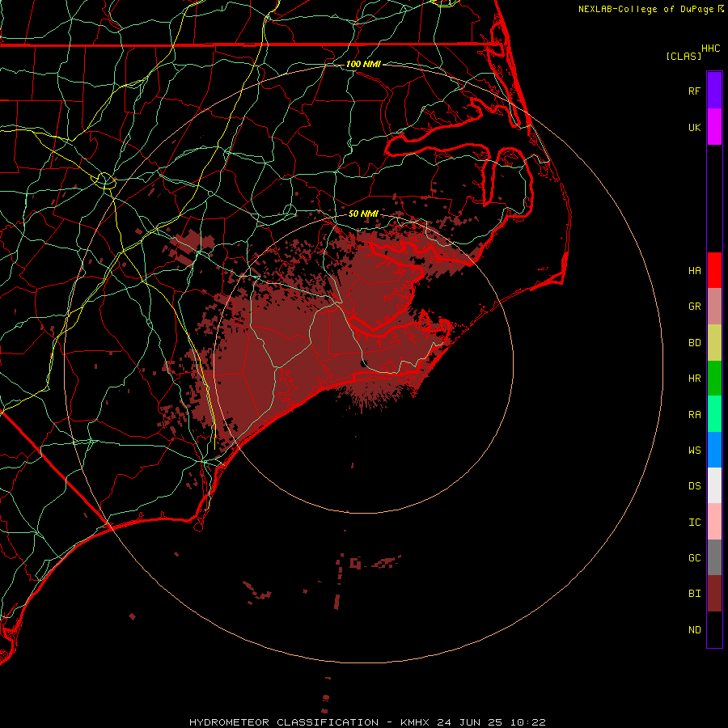Click the KMHX radar site identifier
Image resolution: width=728 pixels, height=728 pixels.
(415, 722)
